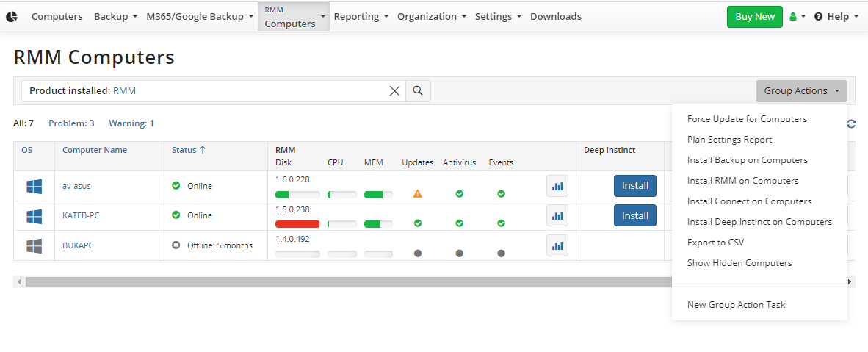Select Show Hidden Computers
The width and height of the screenshot is (868, 352).
click(x=739, y=263)
